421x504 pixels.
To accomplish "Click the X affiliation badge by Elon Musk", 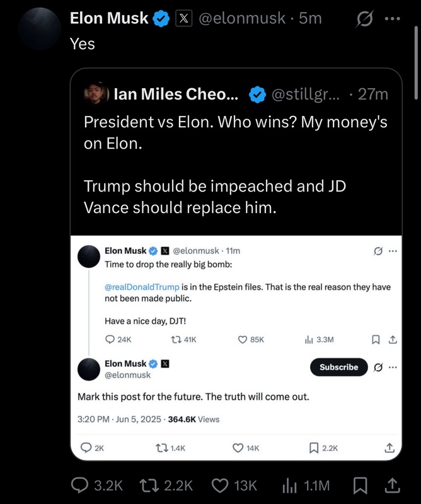I will (183, 19).
